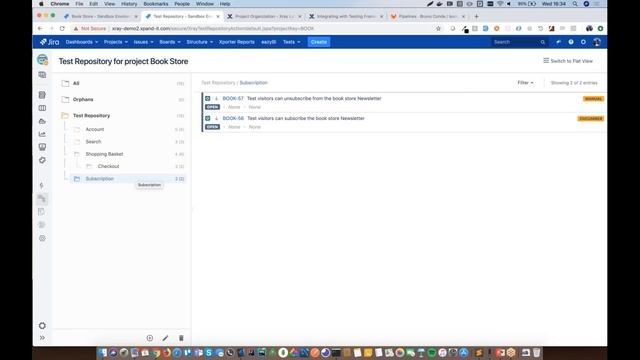Open the BOOK-57 issue link

coord(233,98)
